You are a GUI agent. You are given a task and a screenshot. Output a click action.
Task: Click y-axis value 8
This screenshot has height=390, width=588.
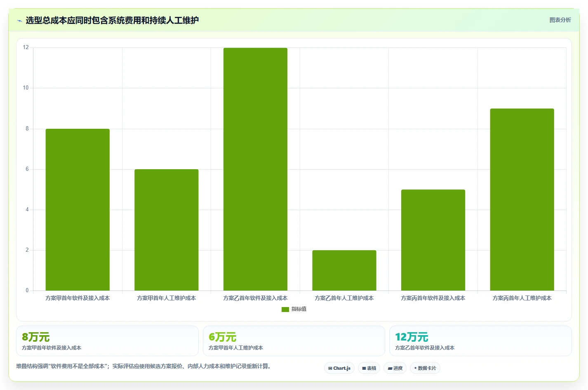click(27, 129)
